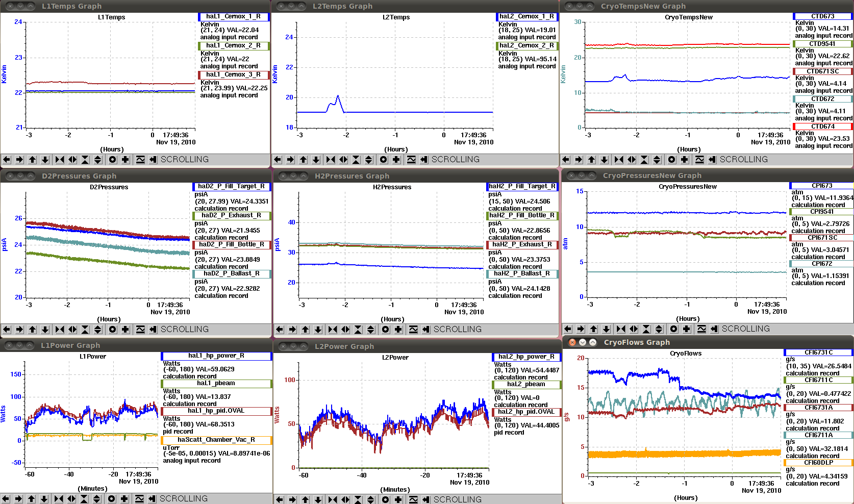The image size is (854, 504).
Task: Select the haL2_Cernox_2_R legend entry
Action: tap(527, 46)
